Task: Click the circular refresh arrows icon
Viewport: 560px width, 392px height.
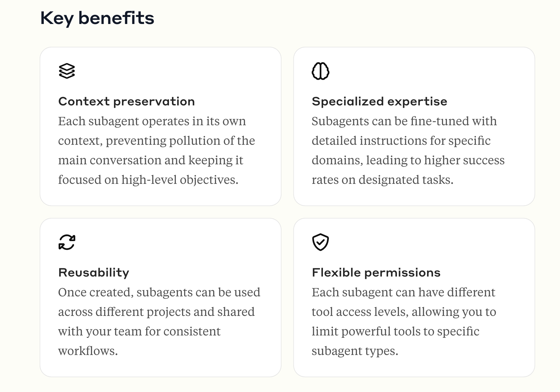Action: [67, 242]
